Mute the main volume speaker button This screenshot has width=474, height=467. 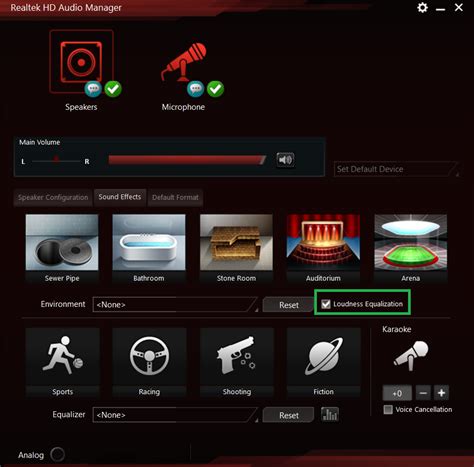click(285, 160)
